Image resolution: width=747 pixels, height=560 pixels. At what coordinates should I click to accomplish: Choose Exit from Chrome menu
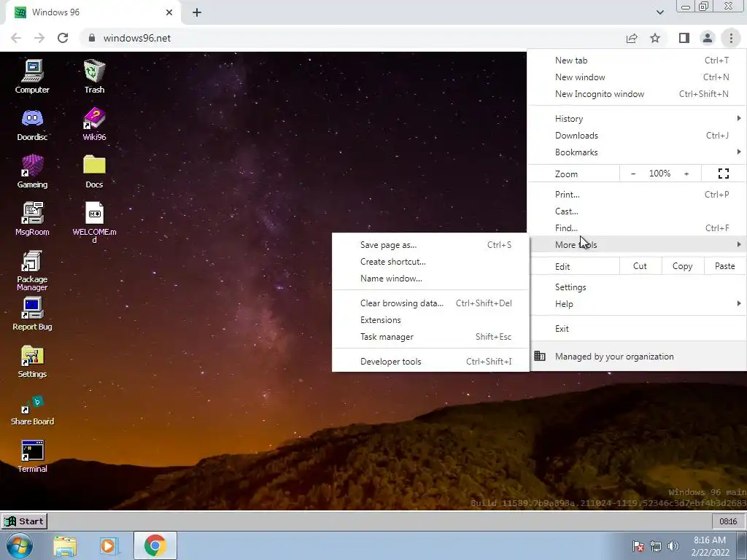[636, 329]
